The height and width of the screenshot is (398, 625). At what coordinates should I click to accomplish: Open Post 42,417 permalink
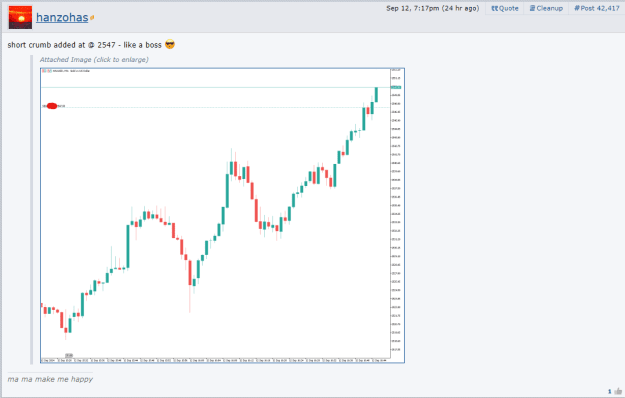(x=597, y=8)
